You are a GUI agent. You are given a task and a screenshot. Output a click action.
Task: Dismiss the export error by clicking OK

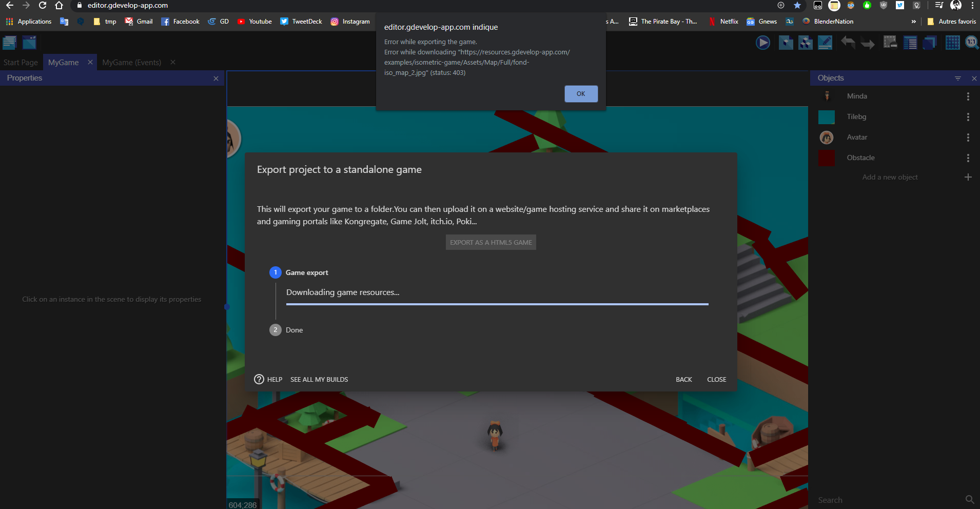(580, 94)
